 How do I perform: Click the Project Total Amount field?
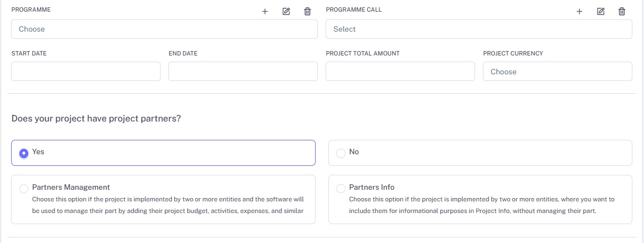pyautogui.click(x=400, y=72)
